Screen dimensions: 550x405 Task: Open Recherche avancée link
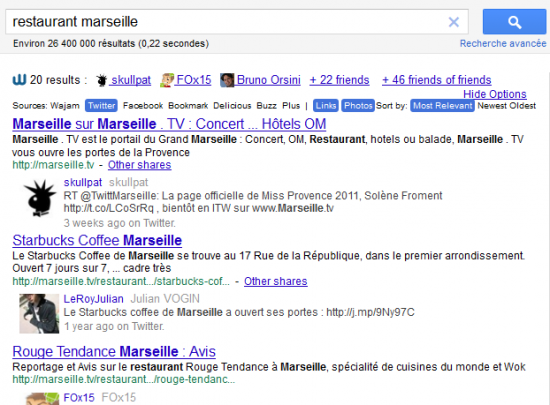click(x=503, y=43)
